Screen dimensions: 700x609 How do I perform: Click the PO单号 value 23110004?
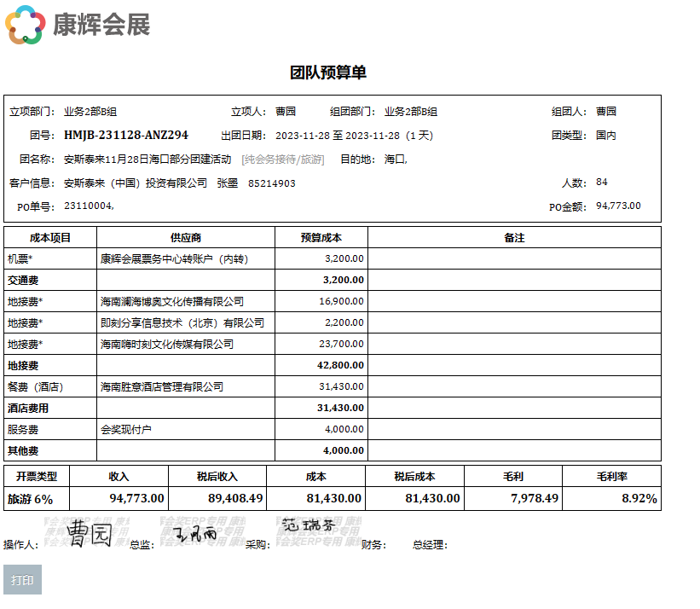coord(89,206)
